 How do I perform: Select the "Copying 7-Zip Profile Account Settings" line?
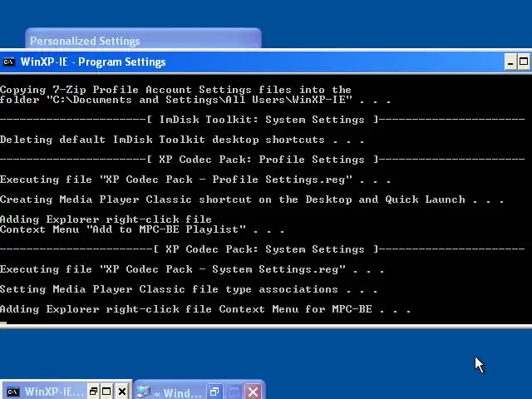coord(175,90)
